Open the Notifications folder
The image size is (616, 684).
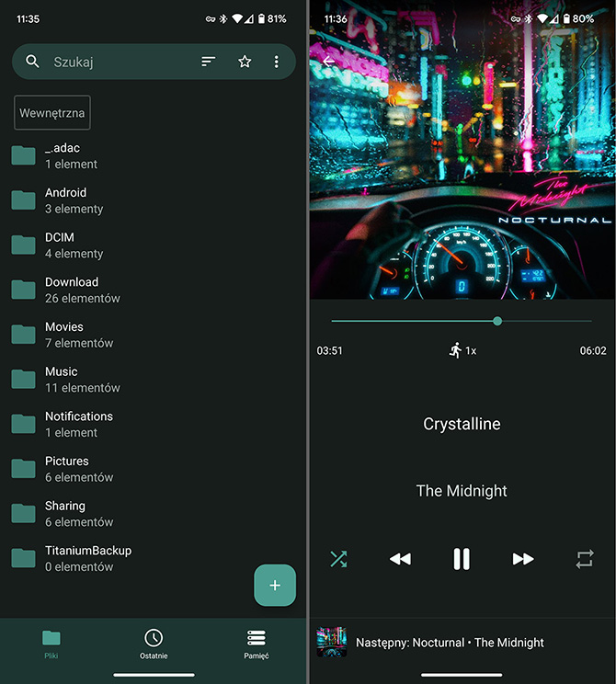154,425
